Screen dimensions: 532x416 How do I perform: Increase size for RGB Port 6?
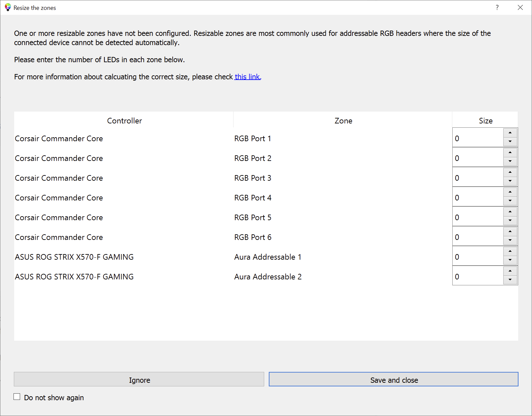coord(510,231)
